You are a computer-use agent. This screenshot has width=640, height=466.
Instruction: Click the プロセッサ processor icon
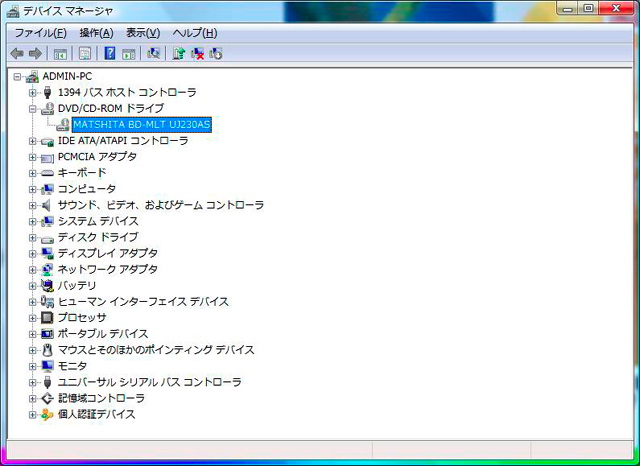[x=47, y=318]
